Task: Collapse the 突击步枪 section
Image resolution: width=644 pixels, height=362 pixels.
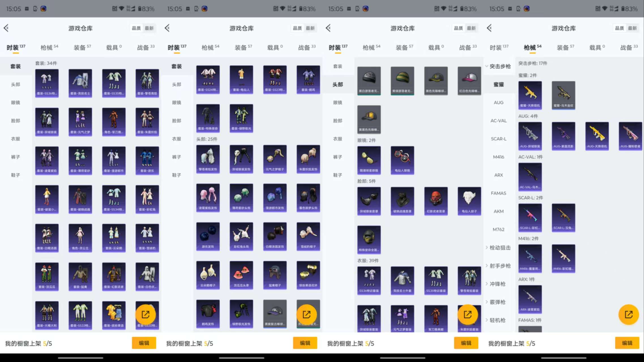Action: pos(500,66)
